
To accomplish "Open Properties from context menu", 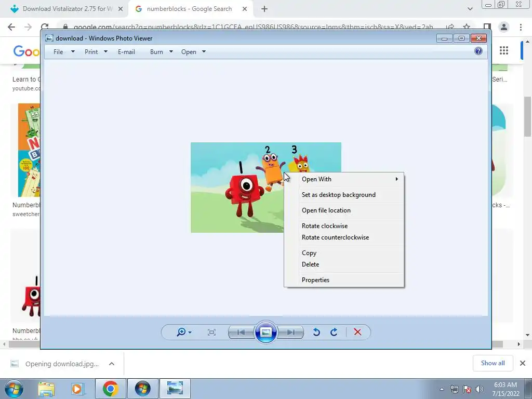I will [x=344, y=280].
